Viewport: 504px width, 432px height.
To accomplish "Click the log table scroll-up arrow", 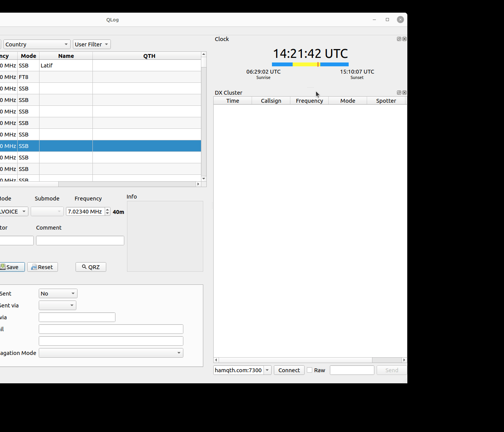I will click(204, 54).
